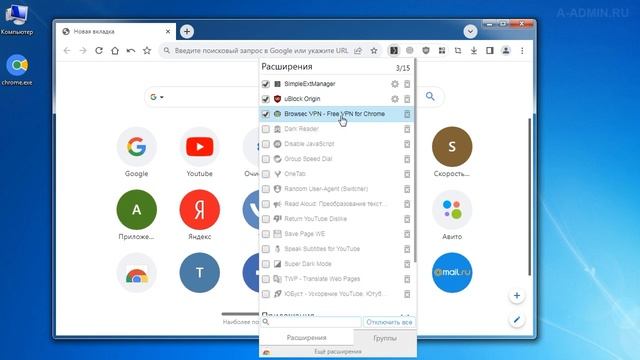The image size is (640, 360).
Task: Open the downloads arrow icon in toolbar
Action: tap(474, 51)
